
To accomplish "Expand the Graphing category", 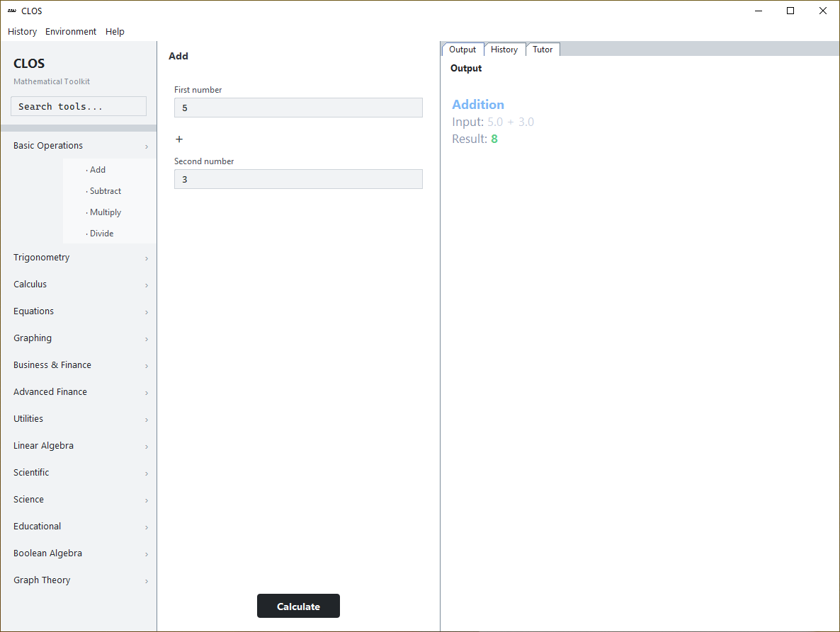I will point(79,338).
